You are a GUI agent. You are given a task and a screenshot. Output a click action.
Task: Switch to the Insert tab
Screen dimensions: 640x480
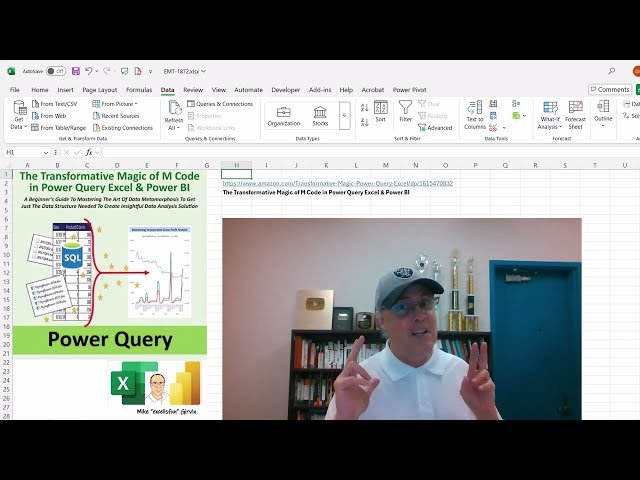click(65, 90)
